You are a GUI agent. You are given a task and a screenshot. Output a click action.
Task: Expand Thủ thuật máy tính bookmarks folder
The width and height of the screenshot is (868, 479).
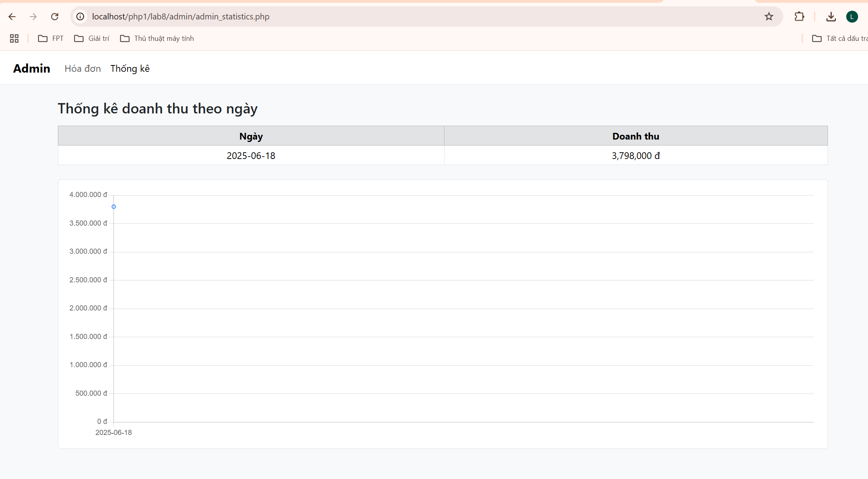pos(157,38)
